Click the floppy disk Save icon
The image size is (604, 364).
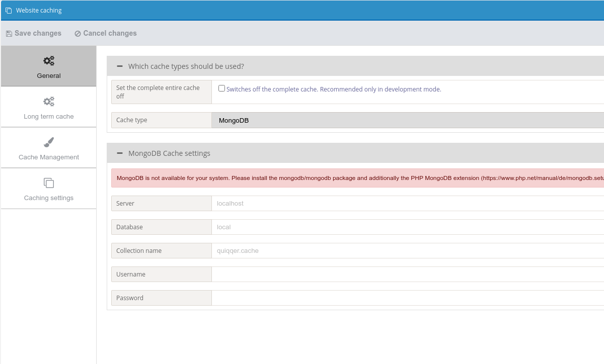pyautogui.click(x=9, y=34)
